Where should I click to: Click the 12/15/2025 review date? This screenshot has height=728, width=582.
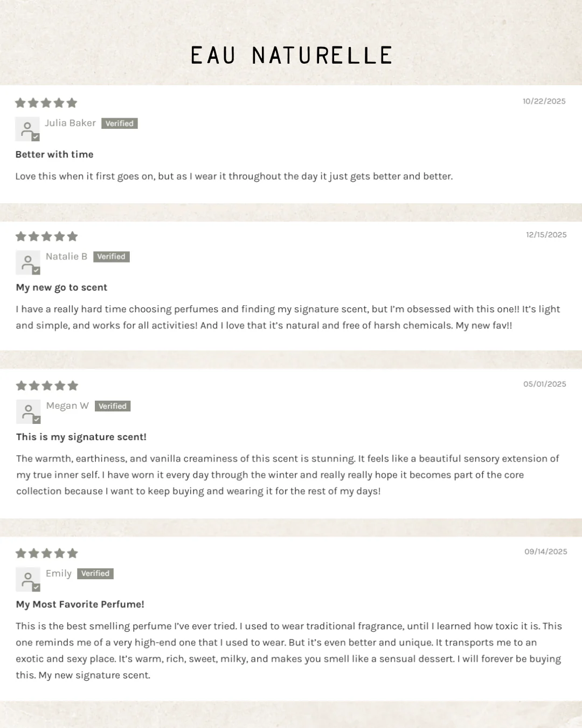[546, 235]
